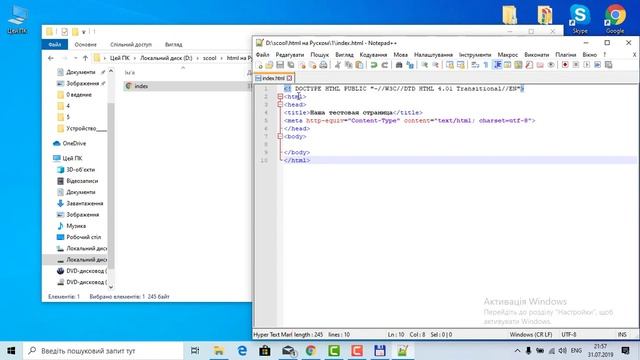Open the Кодування menu
The height and width of the screenshot is (360, 640).
coord(373,55)
